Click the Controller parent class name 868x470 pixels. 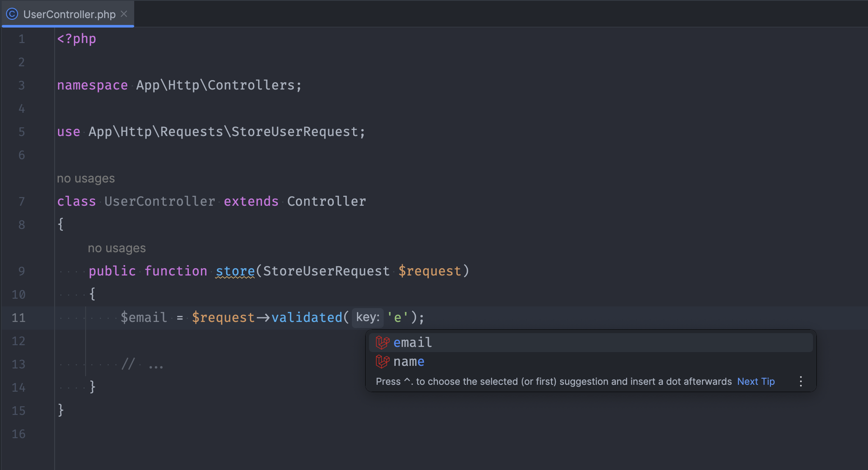pos(326,201)
